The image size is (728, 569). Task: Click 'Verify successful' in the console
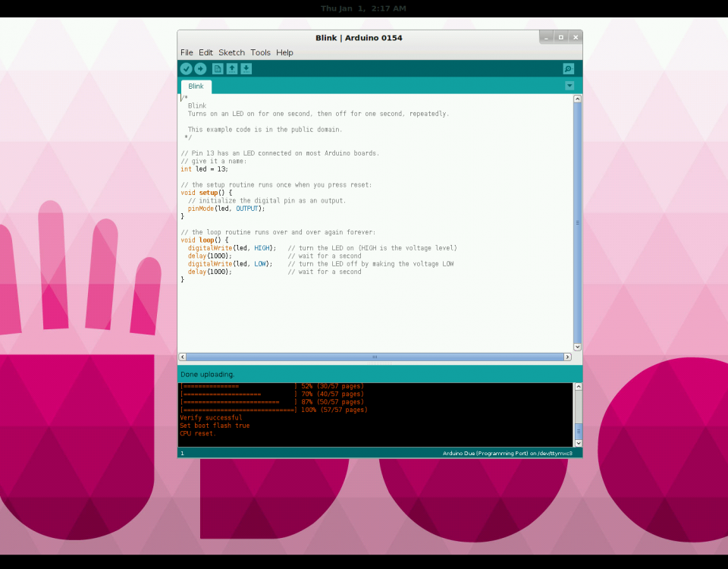pos(211,417)
